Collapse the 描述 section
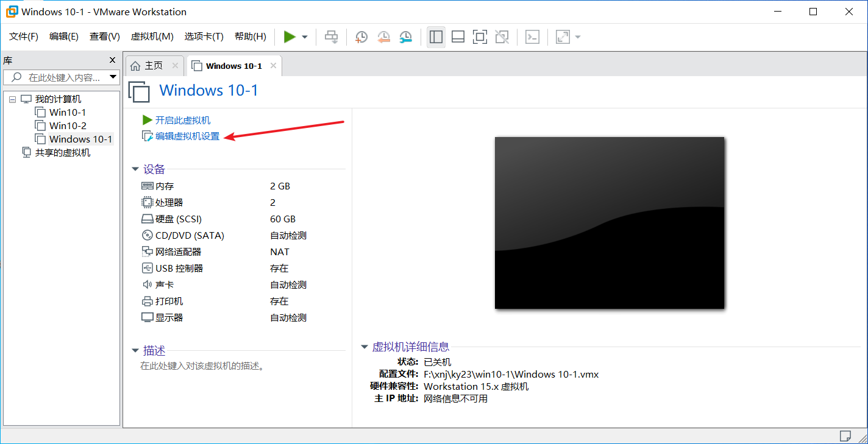This screenshot has width=868, height=444. coord(135,351)
